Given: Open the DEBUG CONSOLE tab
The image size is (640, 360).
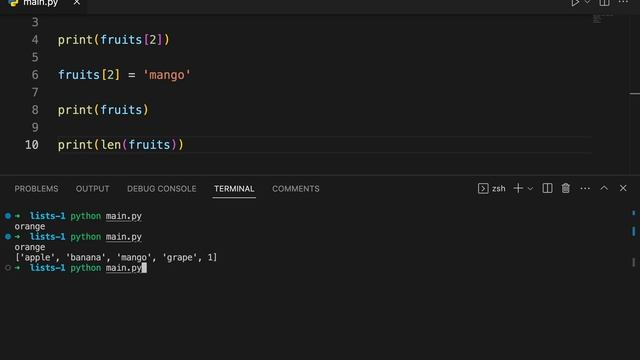Looking at the screenshot, I should click(x=162, y=189).
